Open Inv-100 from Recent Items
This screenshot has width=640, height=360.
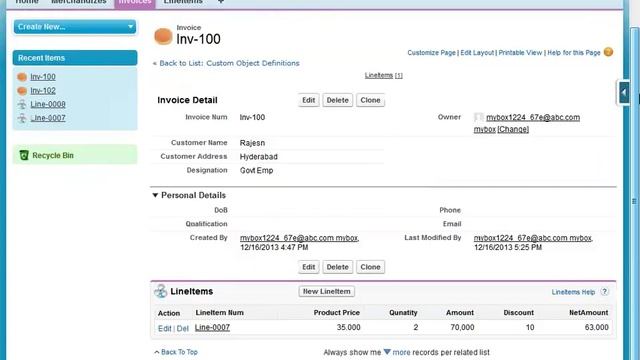click(x=43, y=77)
